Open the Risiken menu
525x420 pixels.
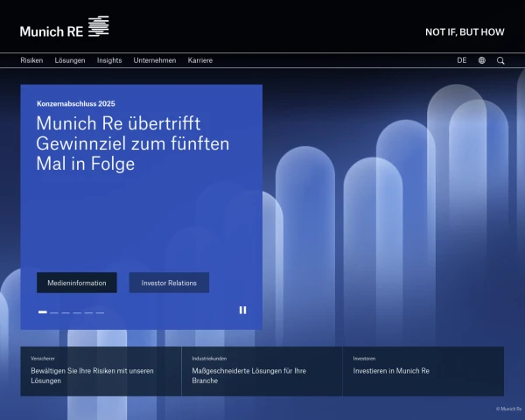click(x=31, y=60)
